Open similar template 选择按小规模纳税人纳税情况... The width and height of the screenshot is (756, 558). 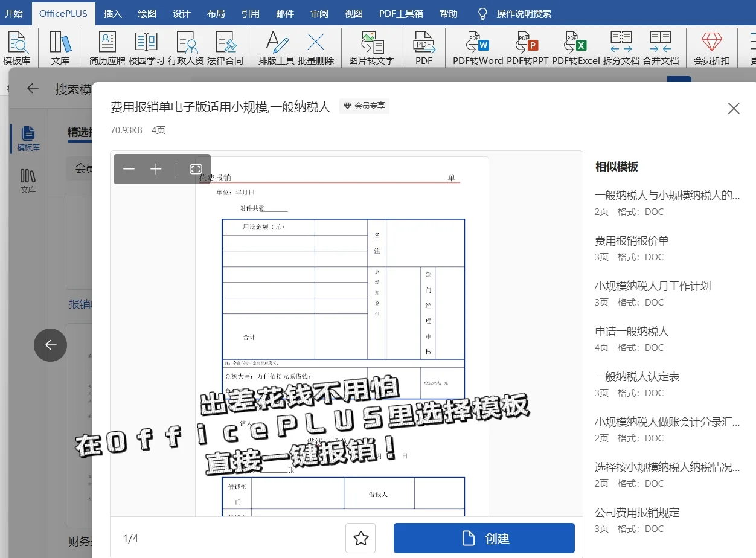[667, 467]
